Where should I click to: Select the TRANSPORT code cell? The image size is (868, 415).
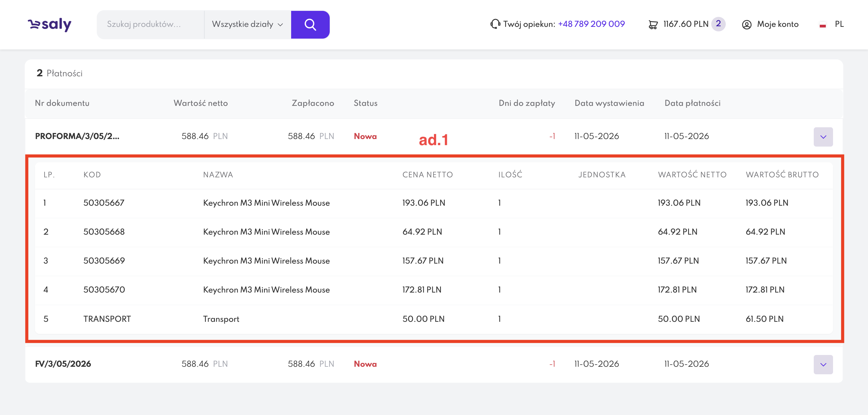[x=107, y=319]
